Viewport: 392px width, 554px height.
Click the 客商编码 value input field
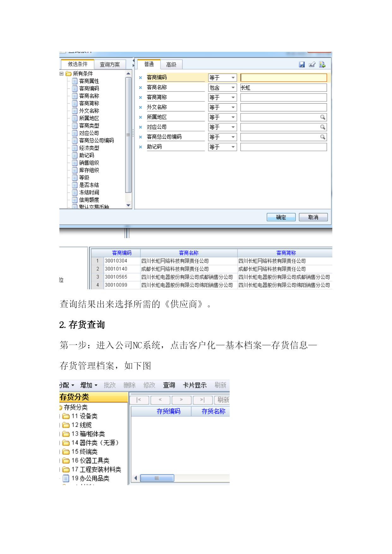(284, 78)
